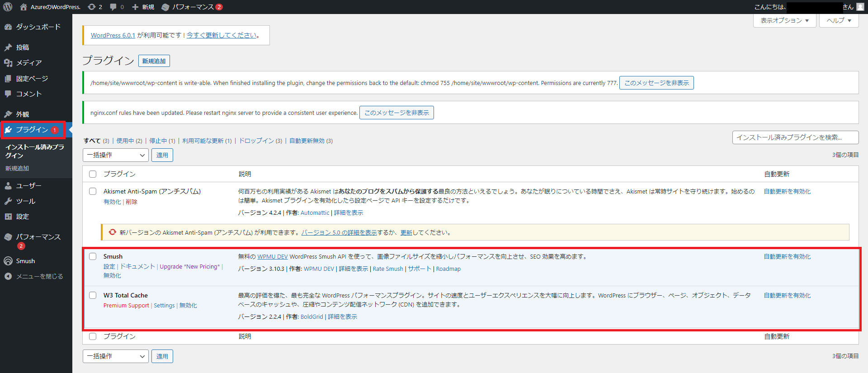868x373 pixels.
Task: Click the 投稿 pin icon in sidebar
Action: click(8, 47)
